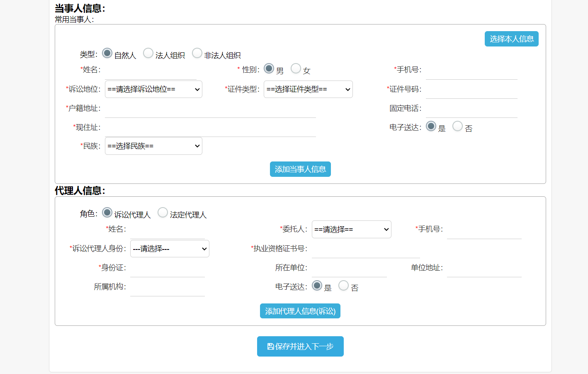
Task: Focus the 所在单位 input field
Action: (349, 268)
